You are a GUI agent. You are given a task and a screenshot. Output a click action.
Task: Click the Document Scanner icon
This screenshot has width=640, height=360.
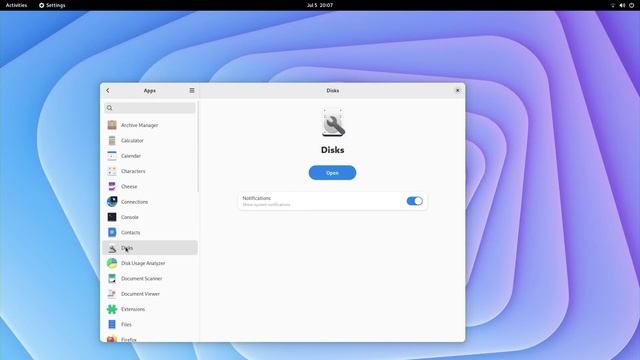pyautogui.click(x=112, y=278)
